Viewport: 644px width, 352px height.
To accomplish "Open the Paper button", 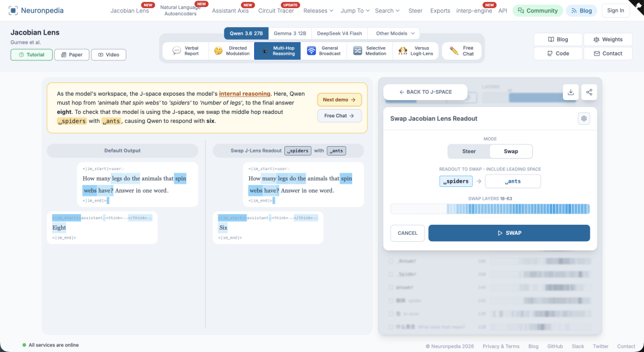I will [x=72, y=55].
